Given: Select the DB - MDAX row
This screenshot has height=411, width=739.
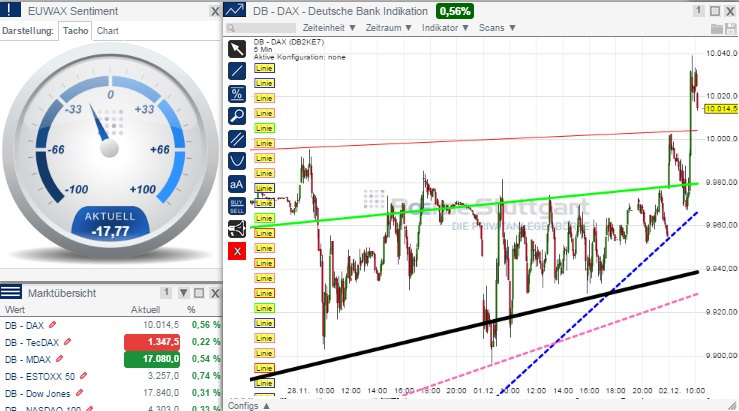Looking at the screenshot, I should [x=111, y=359].
